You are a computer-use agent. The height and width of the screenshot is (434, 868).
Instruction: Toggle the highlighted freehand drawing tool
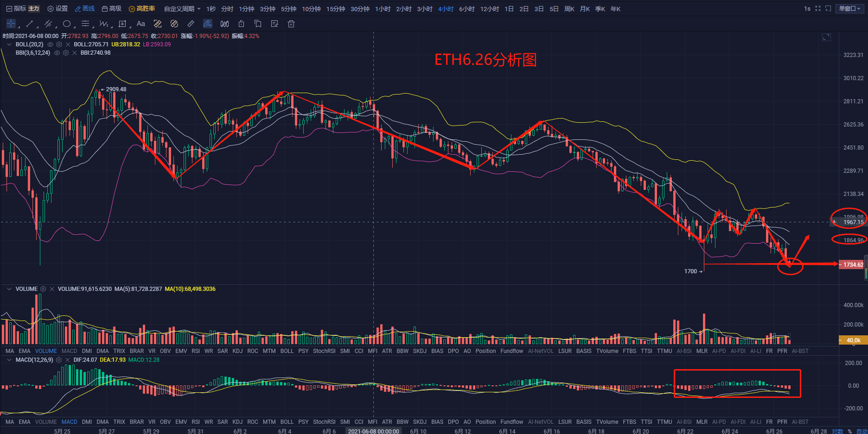coord(207,24)
